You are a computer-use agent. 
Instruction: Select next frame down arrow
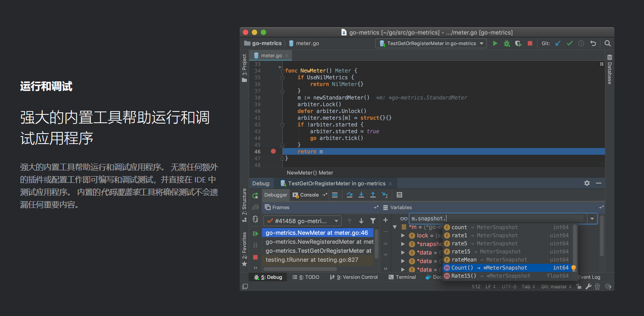point(361,221)
